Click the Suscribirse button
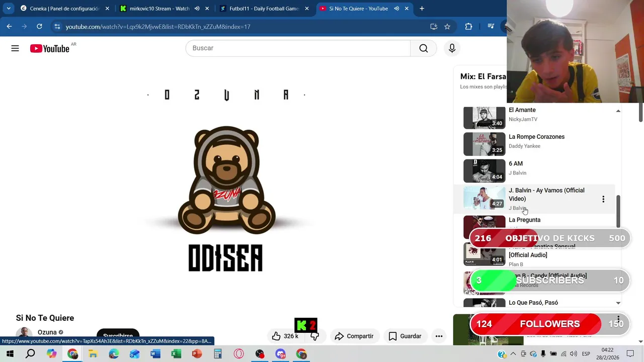 click(118, 336)
